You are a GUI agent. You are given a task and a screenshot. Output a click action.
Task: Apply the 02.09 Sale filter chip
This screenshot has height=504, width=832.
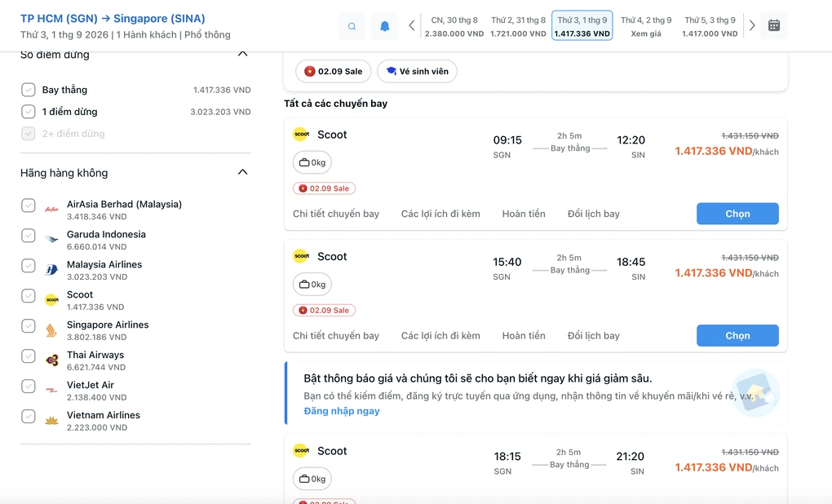point(334,71)
